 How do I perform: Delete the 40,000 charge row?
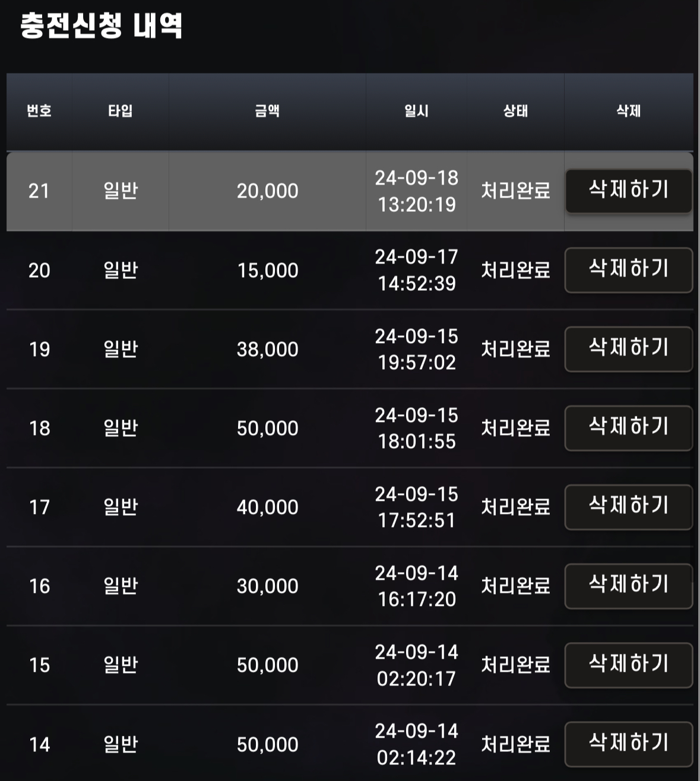629,507
